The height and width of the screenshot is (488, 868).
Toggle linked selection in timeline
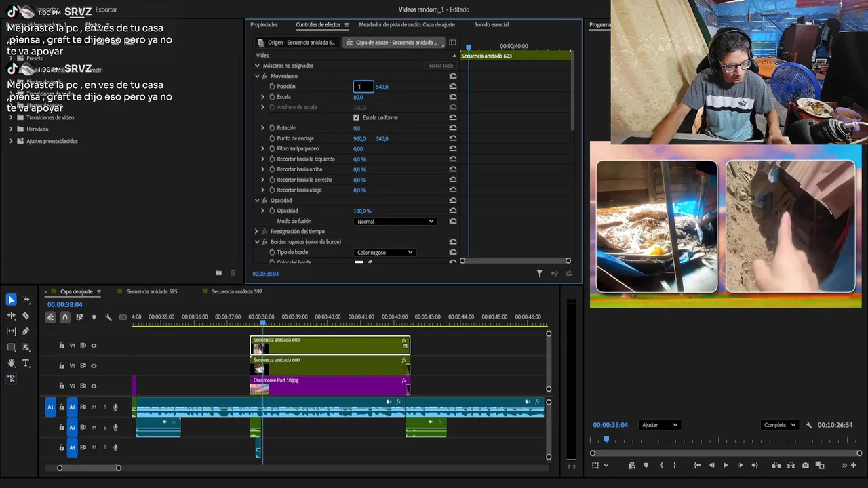(79, 317)
